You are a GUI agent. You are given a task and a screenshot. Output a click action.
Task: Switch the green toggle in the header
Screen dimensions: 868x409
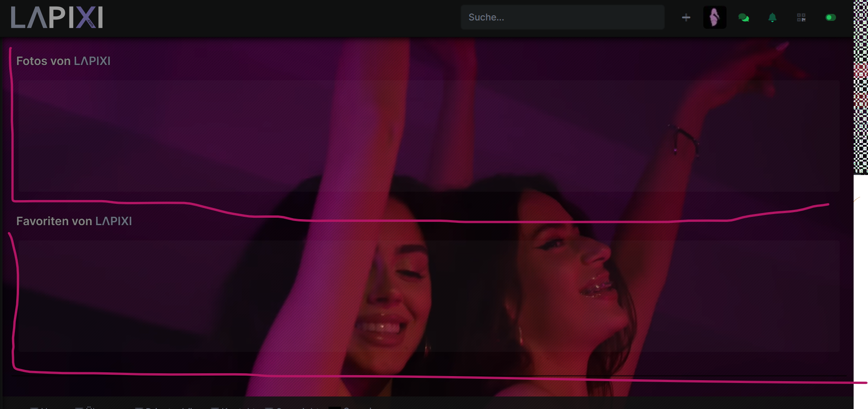pyautogui.click(x=830, y=18)
